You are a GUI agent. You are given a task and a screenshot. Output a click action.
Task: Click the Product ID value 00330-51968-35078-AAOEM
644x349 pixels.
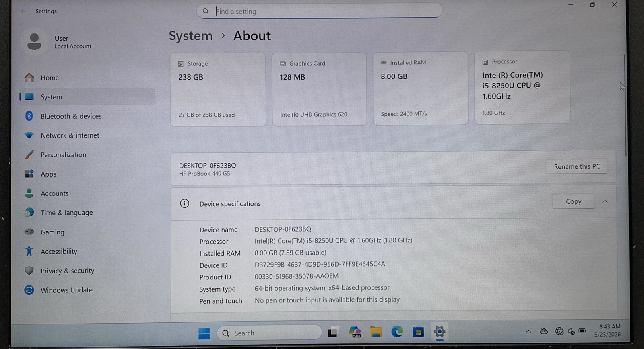click(296, 276)
